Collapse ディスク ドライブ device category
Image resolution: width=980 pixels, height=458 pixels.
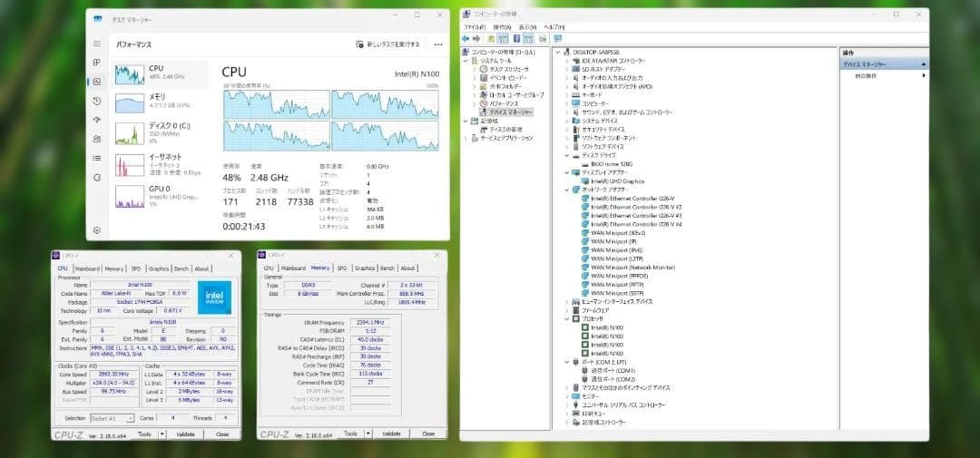click(x=567, y=155)
